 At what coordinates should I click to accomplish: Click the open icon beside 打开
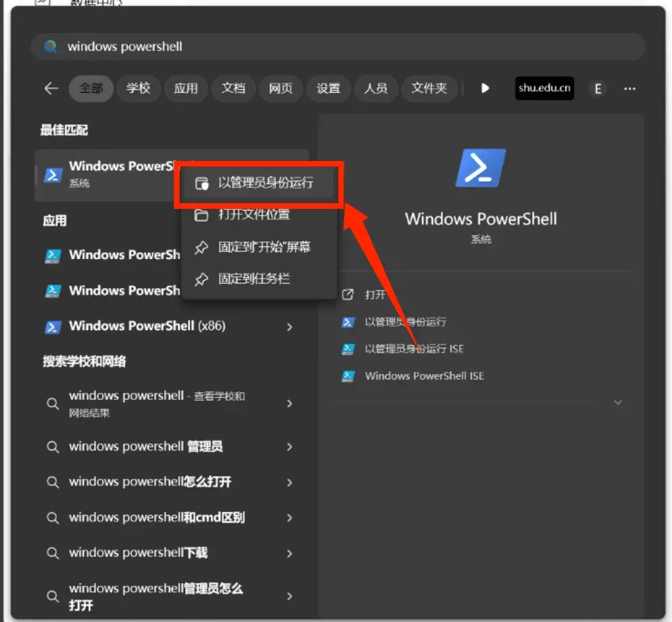[347, 295]
